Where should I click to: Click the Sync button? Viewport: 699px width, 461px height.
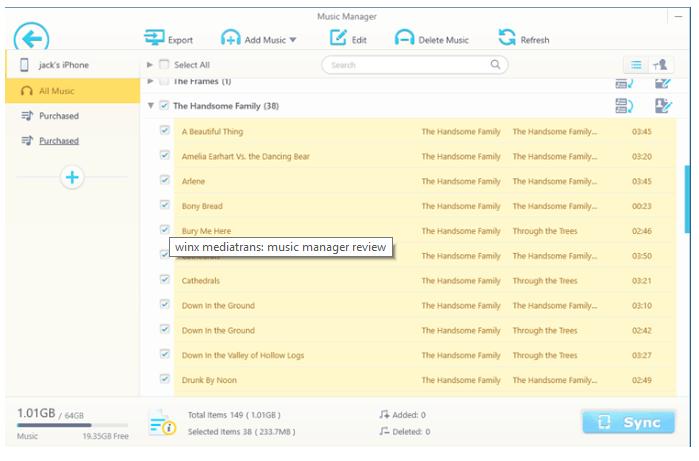(x=628, y=422)
